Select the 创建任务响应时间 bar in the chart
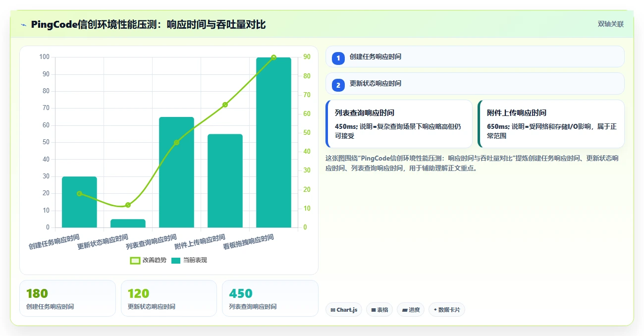 pos(79,202)
